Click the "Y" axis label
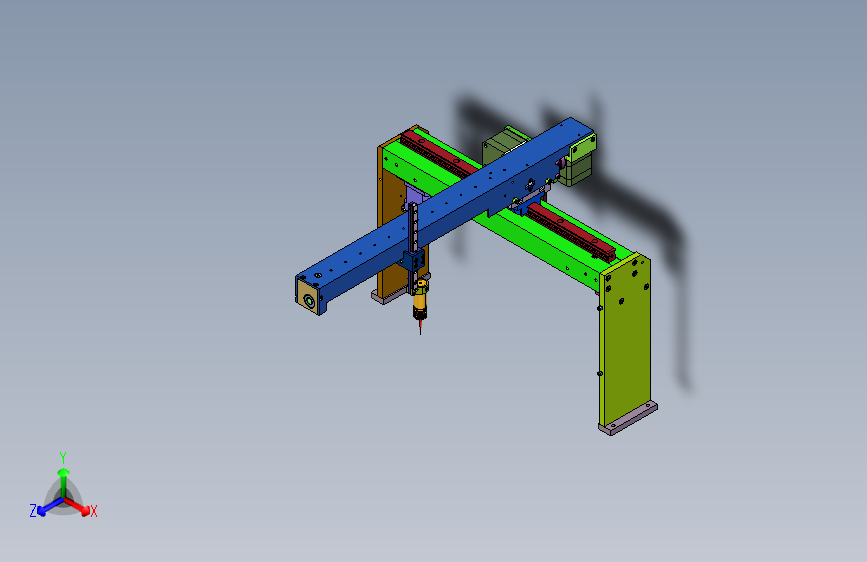Viewport: 867px width, 562px height. click(x=63, y=458)
